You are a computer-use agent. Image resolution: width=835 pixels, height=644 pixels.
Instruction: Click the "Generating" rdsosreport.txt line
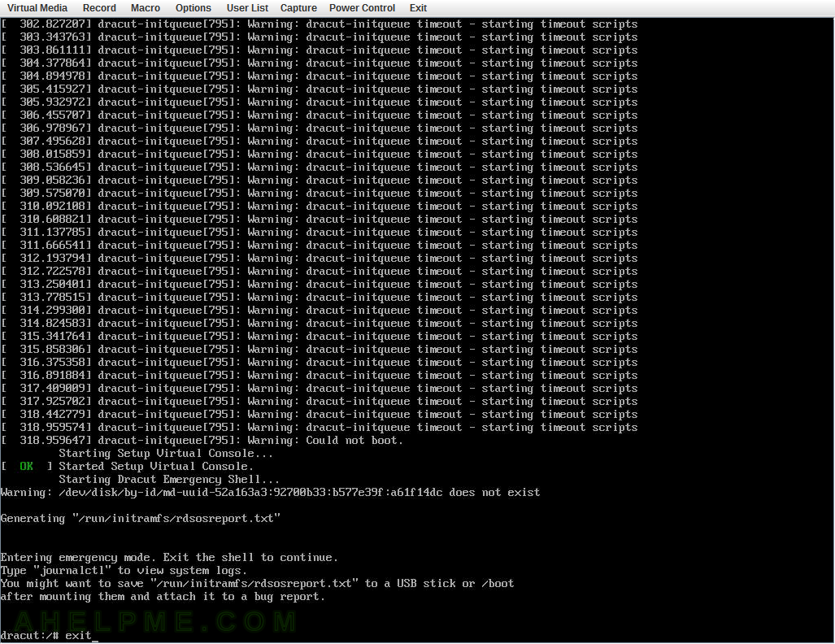pyautogui.click(x=141, y=518)
